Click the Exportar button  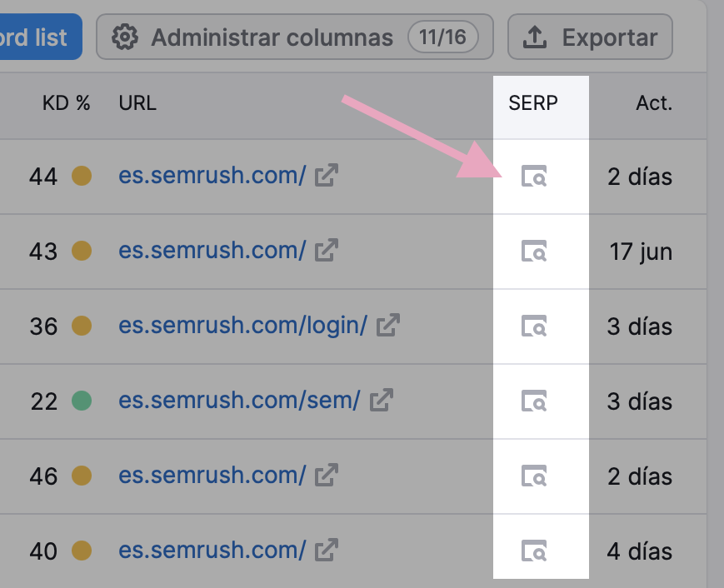click(x=590, y=37)
